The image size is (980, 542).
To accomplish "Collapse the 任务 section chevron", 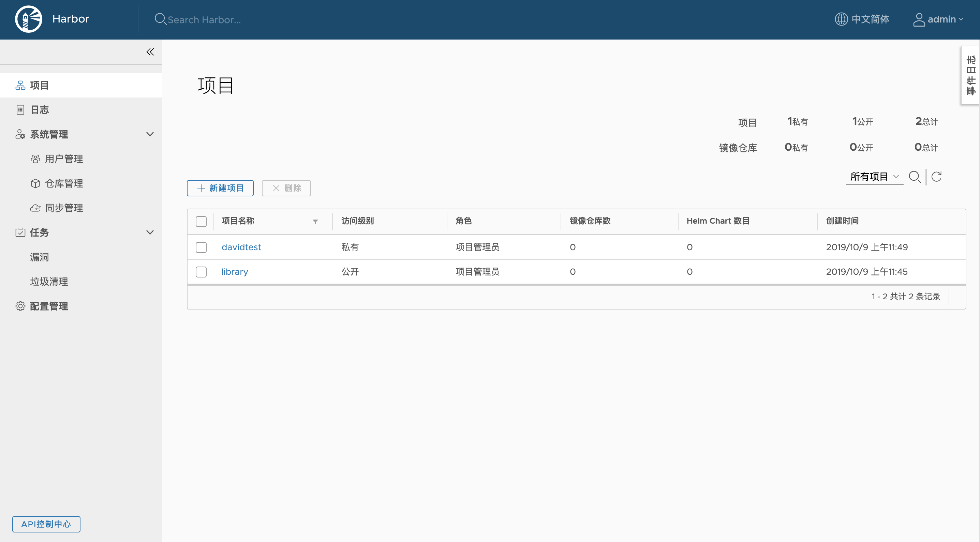I will pyautogui.click(x=150, y=232).
